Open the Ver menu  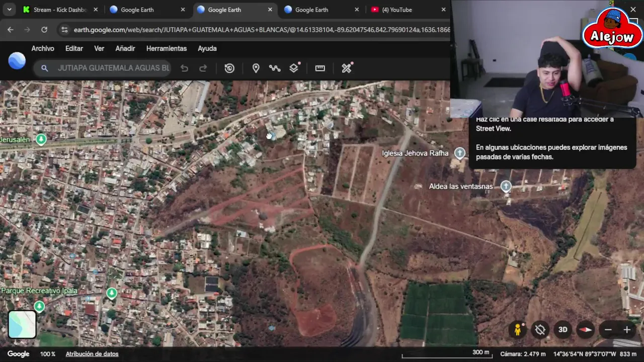pos(99,48)
